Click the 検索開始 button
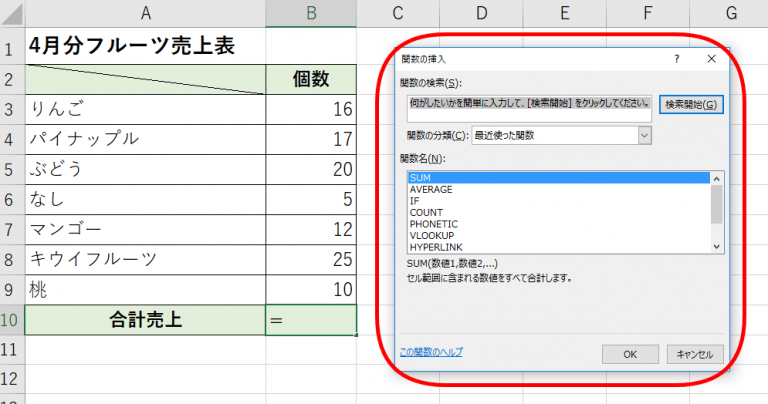 [x=690, y=104]
